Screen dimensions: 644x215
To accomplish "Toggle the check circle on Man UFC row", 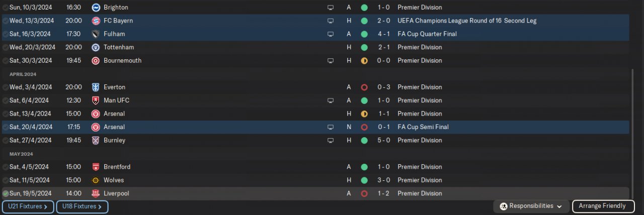I will (6, 100).
